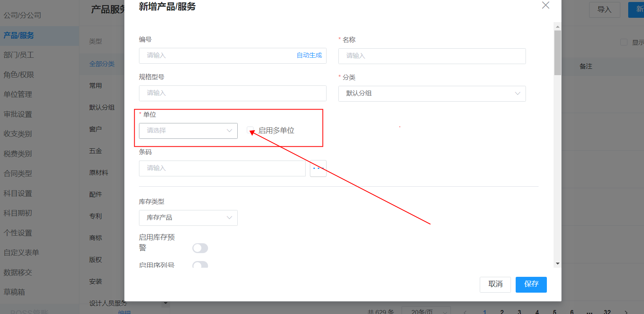Open the 单位 请选择 dropdown
The image size is (644, 314).
coord(188,131)
